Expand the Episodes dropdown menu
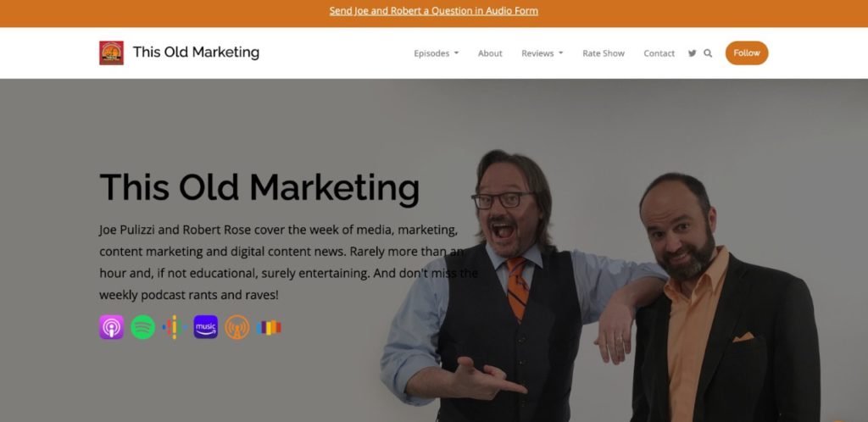The image size is (868, 422). (437, 53)
